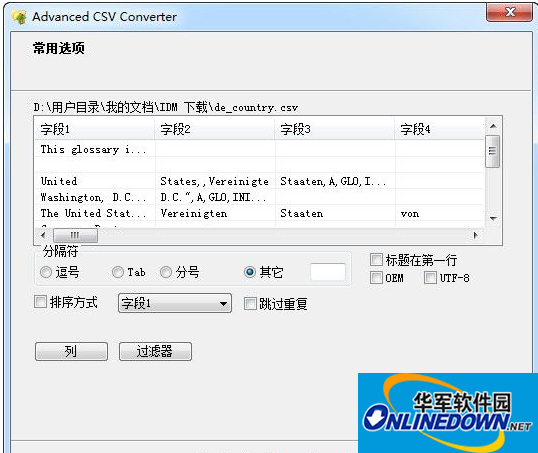Image resolution: width=538 pixels, height=453 pixels.
Task: Select the 'von' cell in 字段4
Action: click(440, 213)
